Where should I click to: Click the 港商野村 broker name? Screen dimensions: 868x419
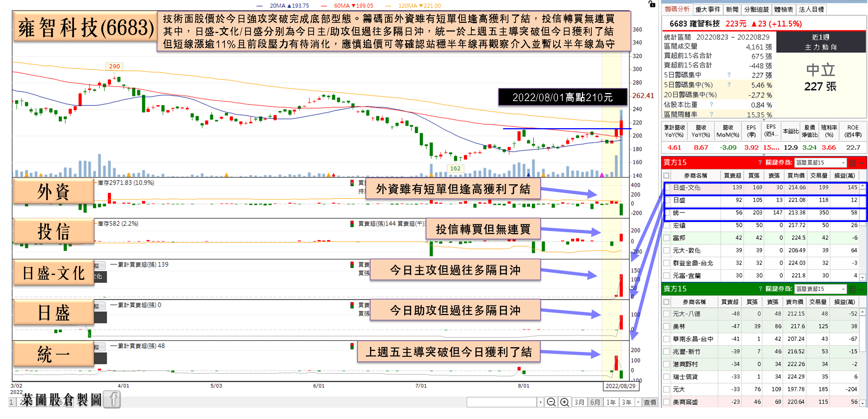point(685,364)
